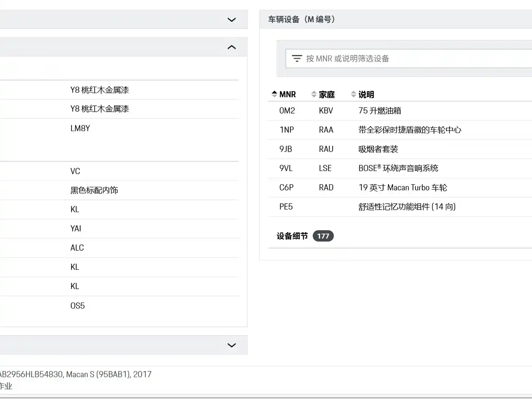Collapse the open vehicle data panel
The image size is (532, 399).
[231, 47]
